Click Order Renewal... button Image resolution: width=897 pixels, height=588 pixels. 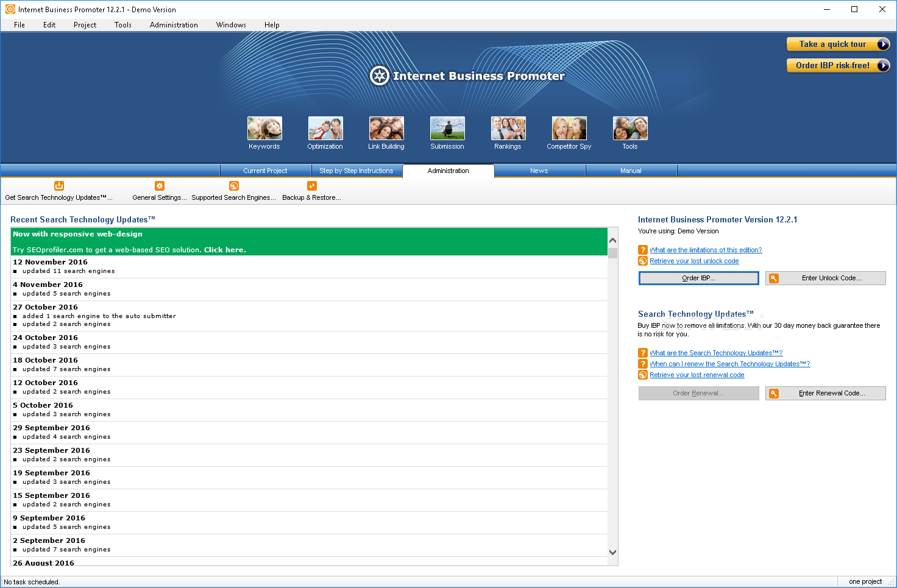[x=699, y=394]
